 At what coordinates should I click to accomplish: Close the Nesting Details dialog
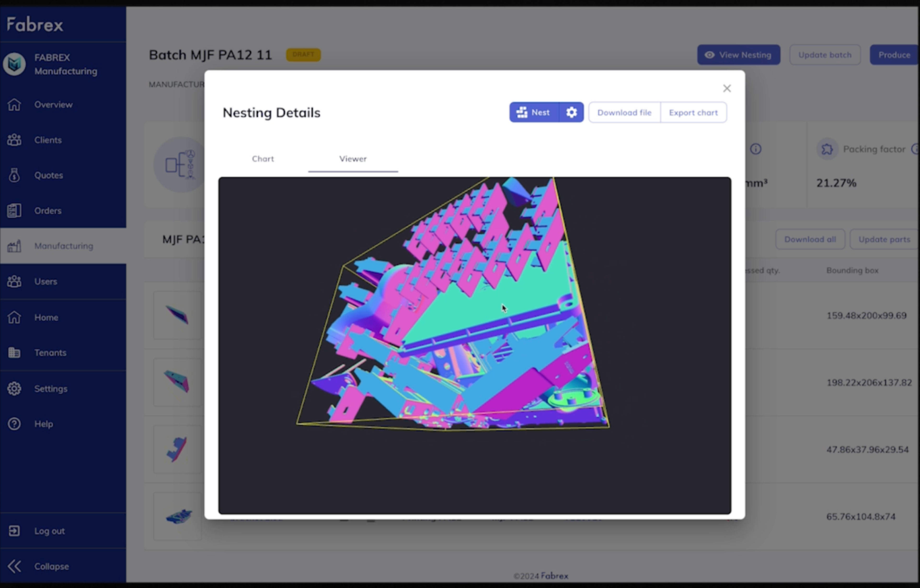pos(727,89)
